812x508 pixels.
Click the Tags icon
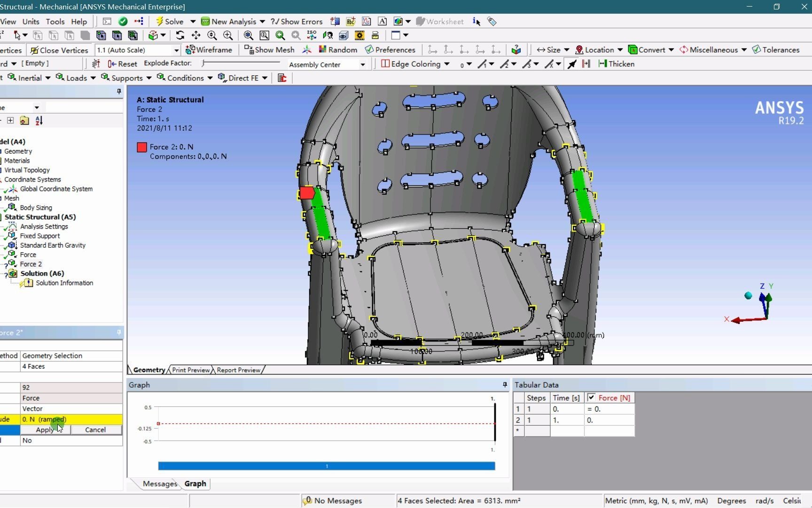coord(492,21)
